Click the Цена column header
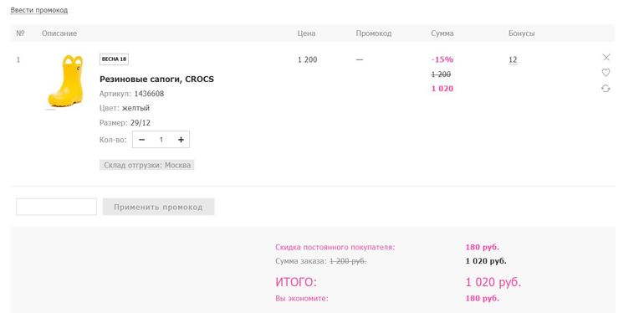The width and height of the screenshot is (644, 313). [306, 33]
